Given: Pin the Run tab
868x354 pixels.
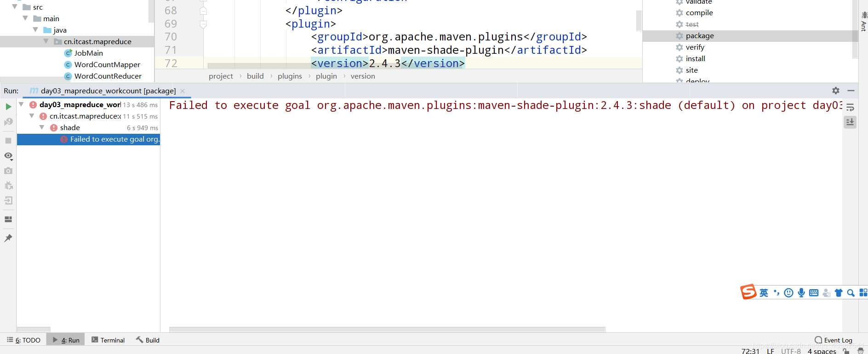Looking at the screenshot, I should tap(8, 238).
